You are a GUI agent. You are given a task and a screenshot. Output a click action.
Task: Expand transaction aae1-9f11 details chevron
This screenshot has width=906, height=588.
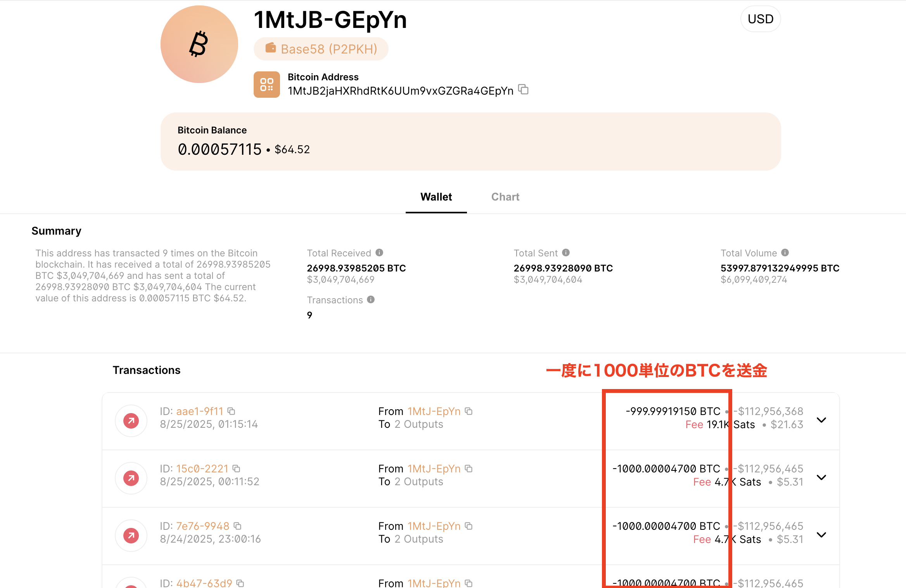point(821,420)
